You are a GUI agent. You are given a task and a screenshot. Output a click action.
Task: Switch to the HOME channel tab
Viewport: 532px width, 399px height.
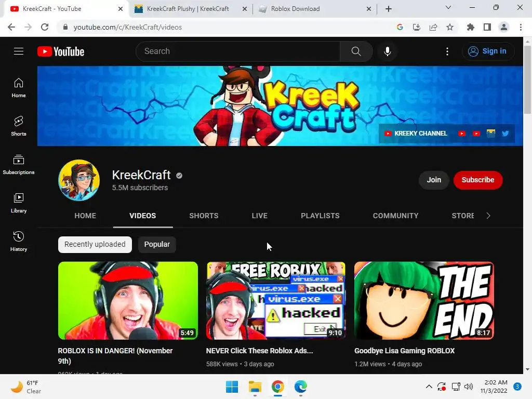[85, 216]
